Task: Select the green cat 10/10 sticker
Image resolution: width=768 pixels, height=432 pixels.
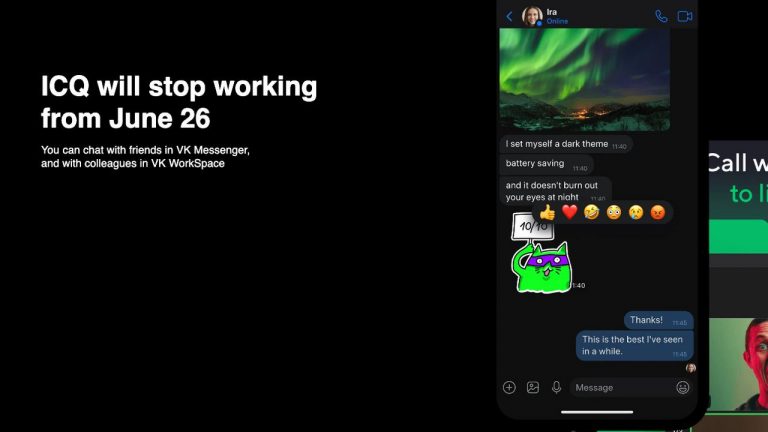Action: [x=541, y=253]
